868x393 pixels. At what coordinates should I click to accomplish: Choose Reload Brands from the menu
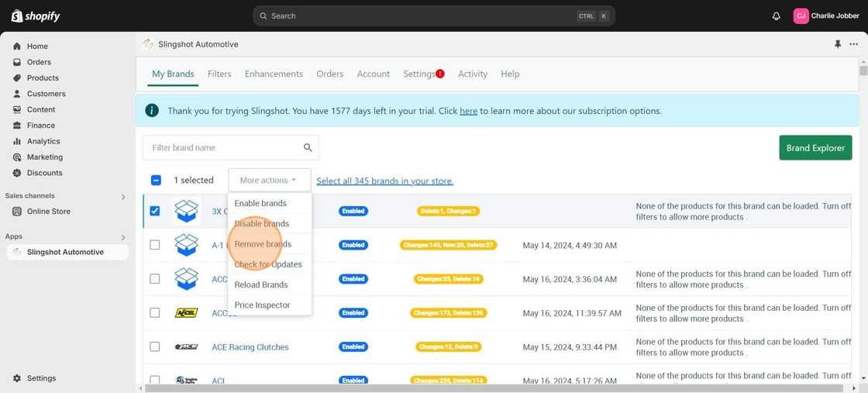tap(270, 284)
